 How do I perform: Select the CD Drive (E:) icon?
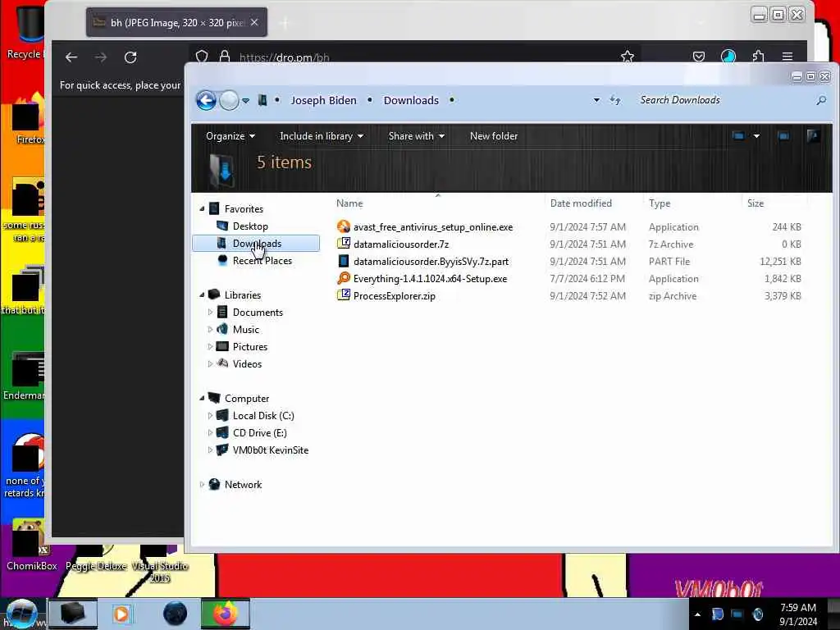coord(221,432)
